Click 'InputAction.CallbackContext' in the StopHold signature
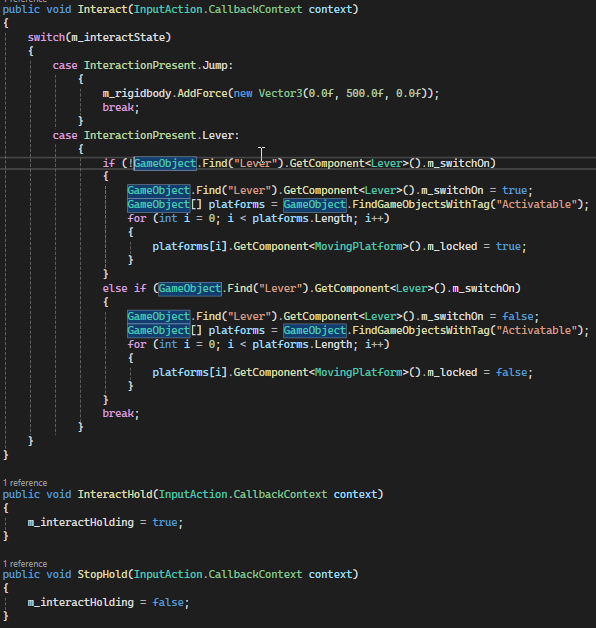The height and width of the screenshot is (628, 596). tap(218, 574)
